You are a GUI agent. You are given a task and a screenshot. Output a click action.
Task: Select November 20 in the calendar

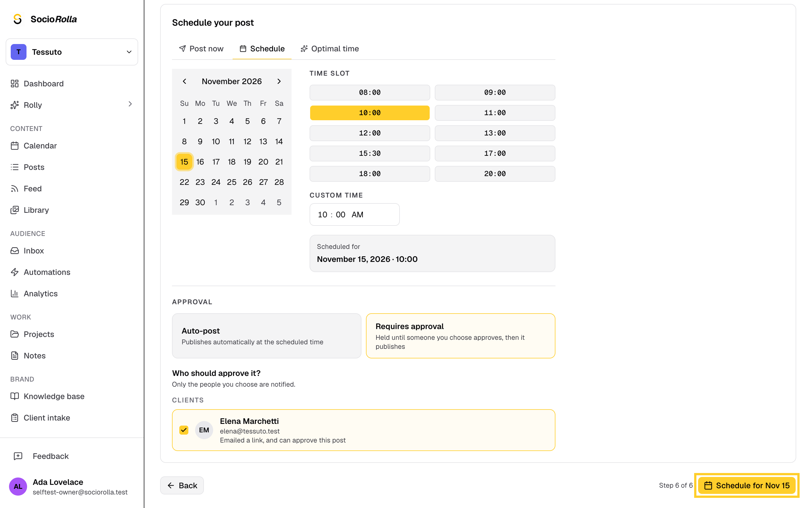pyautogui.click(x=263, y=162)
